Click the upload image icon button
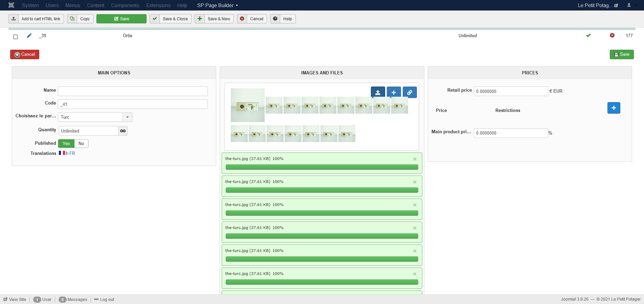The width and height of the screenshot is (644, 304). [x=378, y=92]
